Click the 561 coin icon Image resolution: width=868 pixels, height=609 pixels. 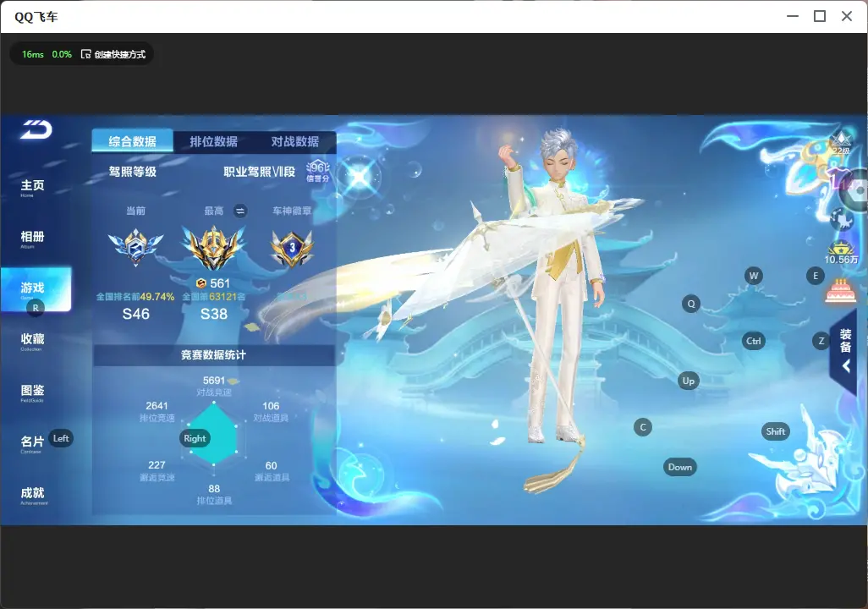(x=201, y=283)
